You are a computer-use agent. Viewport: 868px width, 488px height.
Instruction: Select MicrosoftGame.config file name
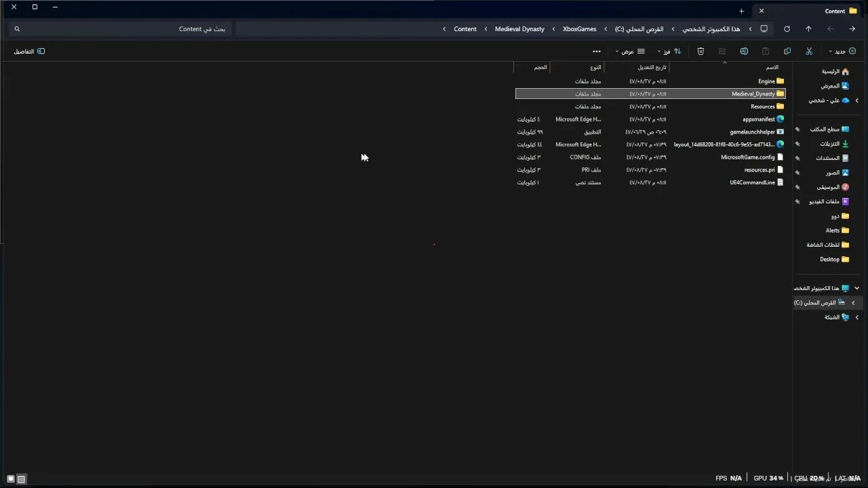coord(748,157)
